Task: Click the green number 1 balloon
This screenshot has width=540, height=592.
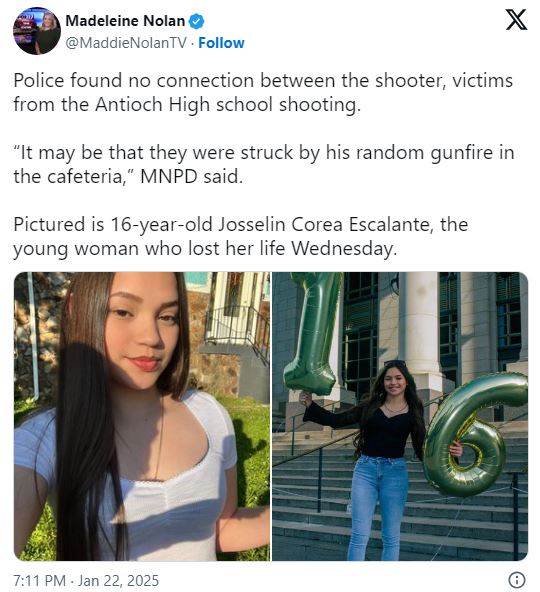Action: click(314, 332)
